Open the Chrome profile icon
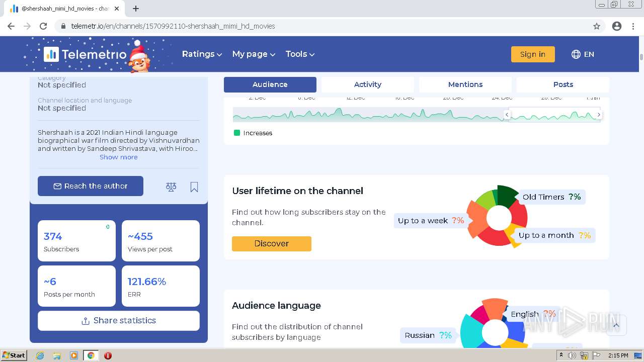 (x=617, y=26)
